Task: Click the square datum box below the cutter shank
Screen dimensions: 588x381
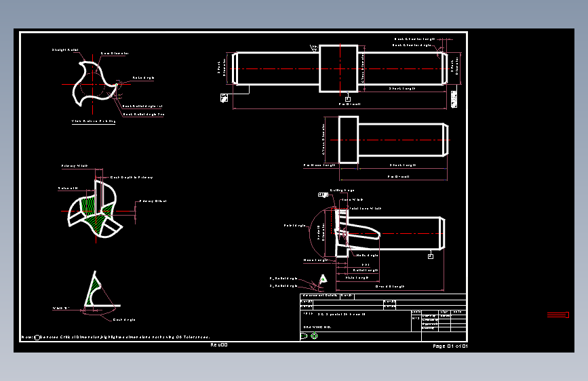Action: click(431, 256)
